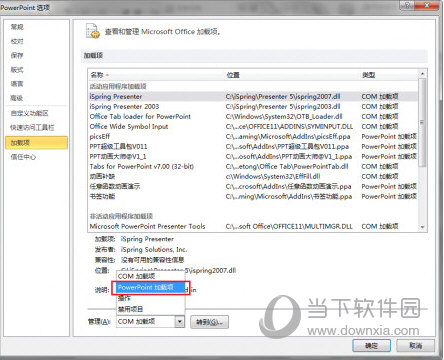Select Tabs for PowerPoint v7.00 (32-bit) row

point(253,166)
